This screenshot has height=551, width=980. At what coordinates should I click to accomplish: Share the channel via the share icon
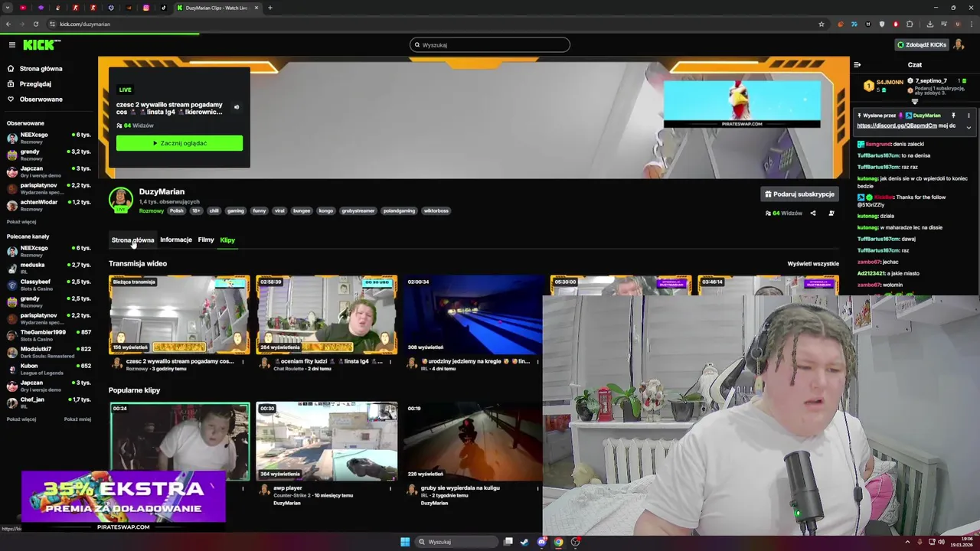[813, 214]
